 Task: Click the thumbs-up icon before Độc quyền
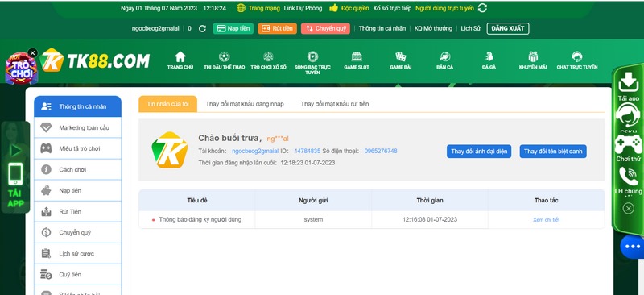pos(333,8)
